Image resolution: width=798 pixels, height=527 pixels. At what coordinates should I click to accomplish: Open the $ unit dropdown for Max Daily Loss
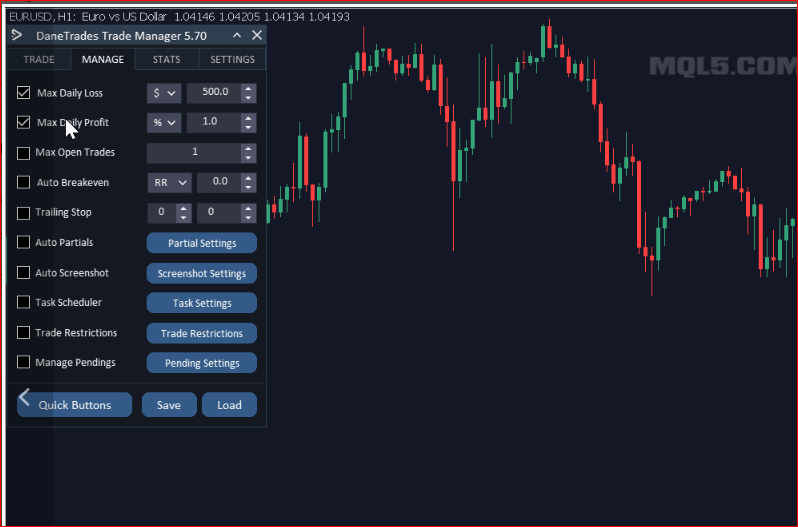(x=164, y=93)
